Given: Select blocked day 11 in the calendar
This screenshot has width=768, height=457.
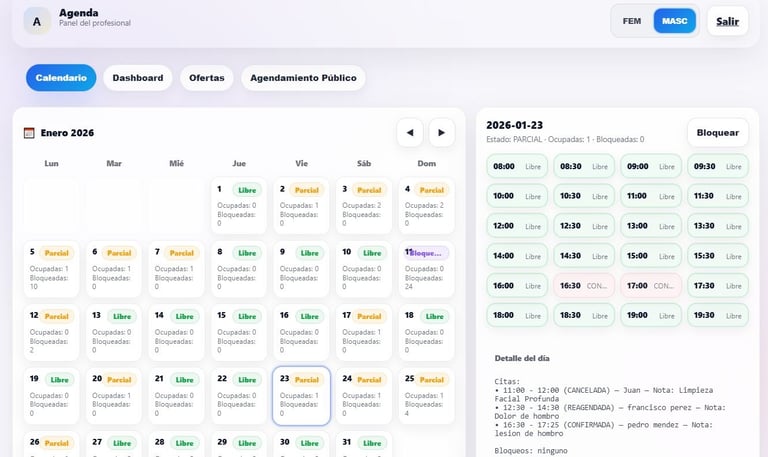Looking at the screenshot, I should [x=426, y=269].
